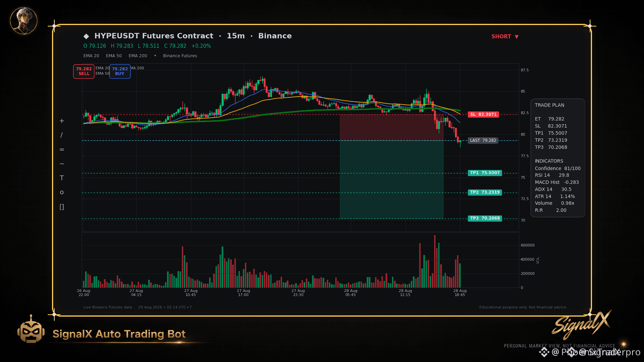
Task: Click the EMA 200 legend label in header
Action: pyautogui.click(x=138, y=56)
